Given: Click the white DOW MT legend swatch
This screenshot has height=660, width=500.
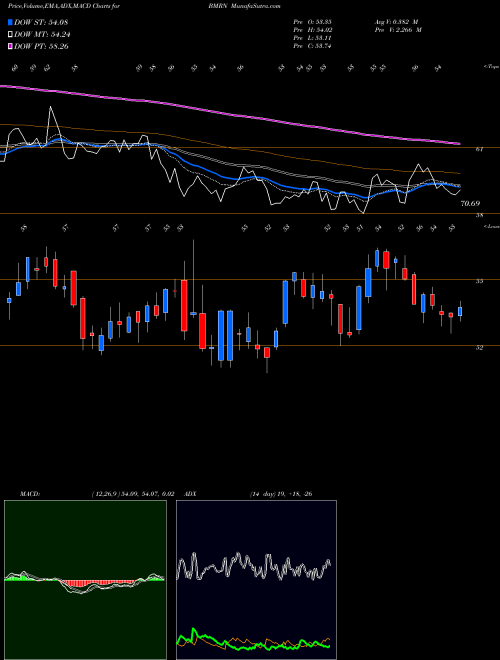Looking at the screenshot, I should tap(11, 35).
